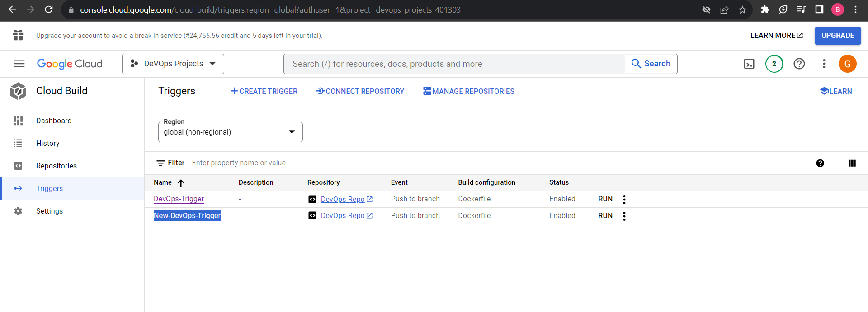Open the Cloud Shell terminal icon
This screenshot has width=868, height=312.
[749, 64]
